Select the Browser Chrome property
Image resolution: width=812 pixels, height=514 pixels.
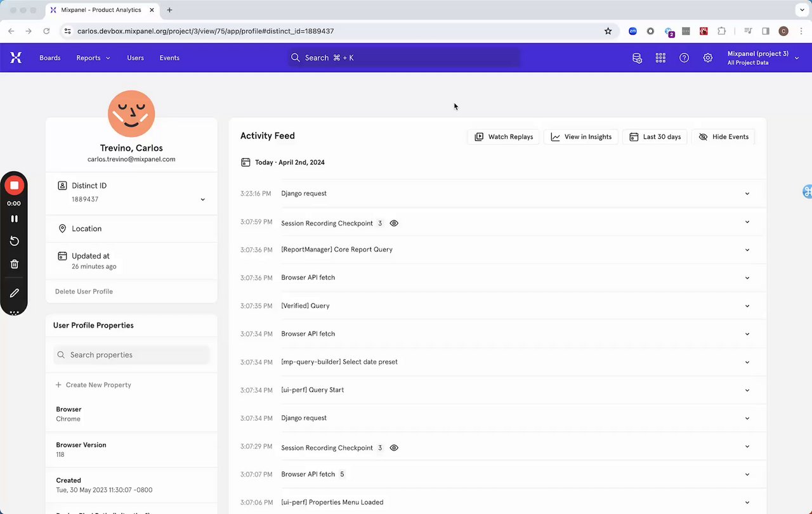131,414
